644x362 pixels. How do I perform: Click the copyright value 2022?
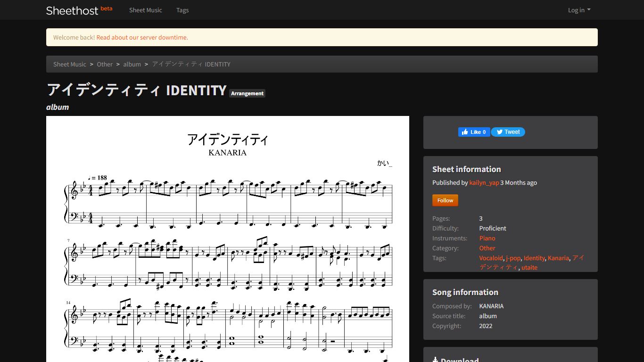[486, 326]
